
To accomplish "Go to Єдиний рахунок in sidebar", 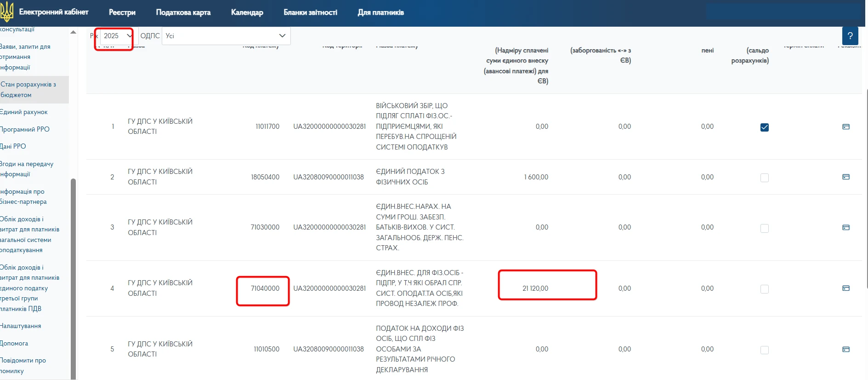I will 24,112.
